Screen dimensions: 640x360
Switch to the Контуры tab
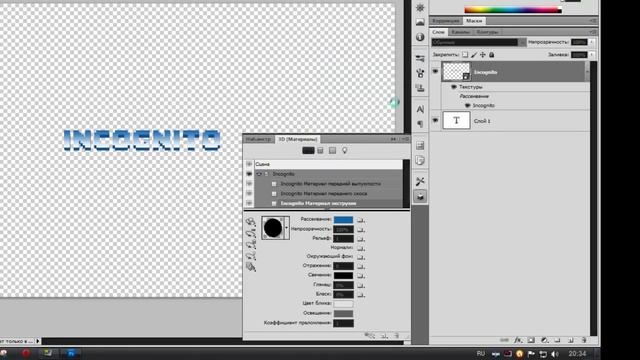pyautogui.click(x=487, y=32)
